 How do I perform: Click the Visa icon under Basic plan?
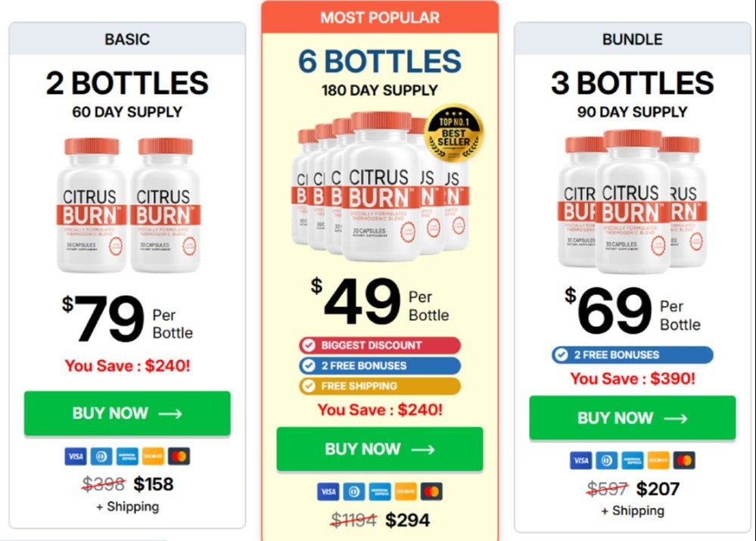click(75, 456)
